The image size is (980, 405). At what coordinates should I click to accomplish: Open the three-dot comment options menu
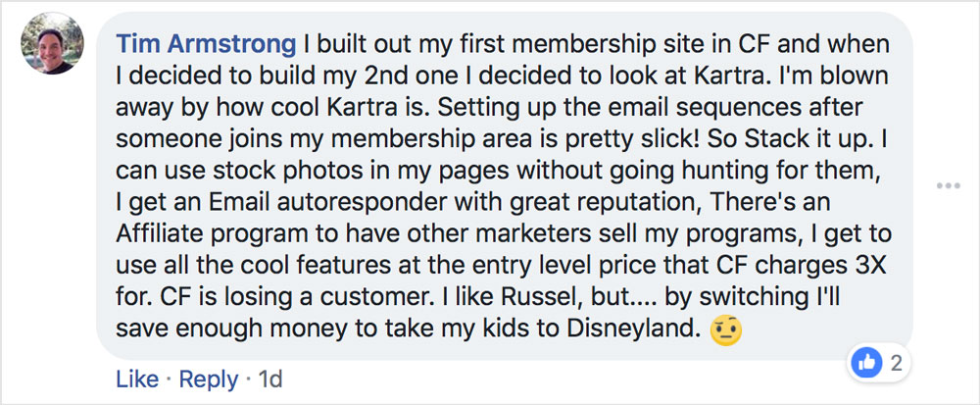coord(948,186)
